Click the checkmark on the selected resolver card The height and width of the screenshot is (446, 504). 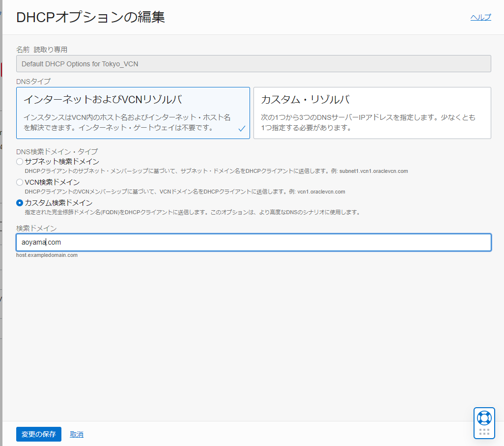[x=241, y=129]
